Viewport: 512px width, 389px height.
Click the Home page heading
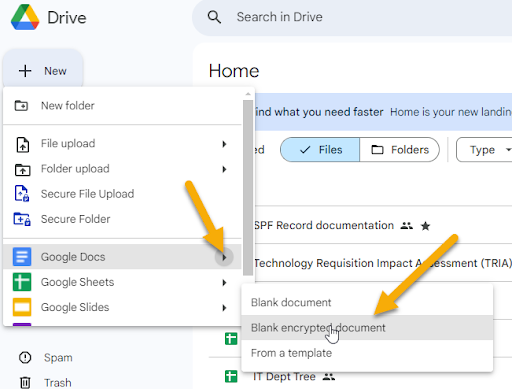coord(234,71)
